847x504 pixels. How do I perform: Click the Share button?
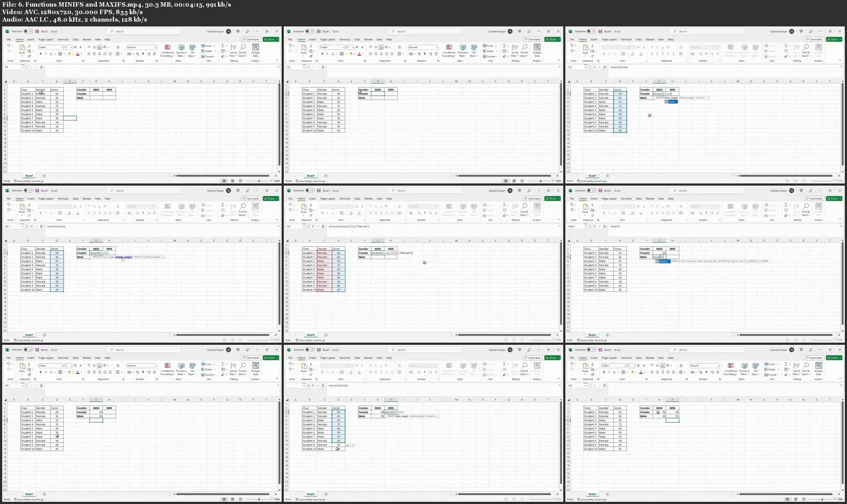[x=271, y=39]
